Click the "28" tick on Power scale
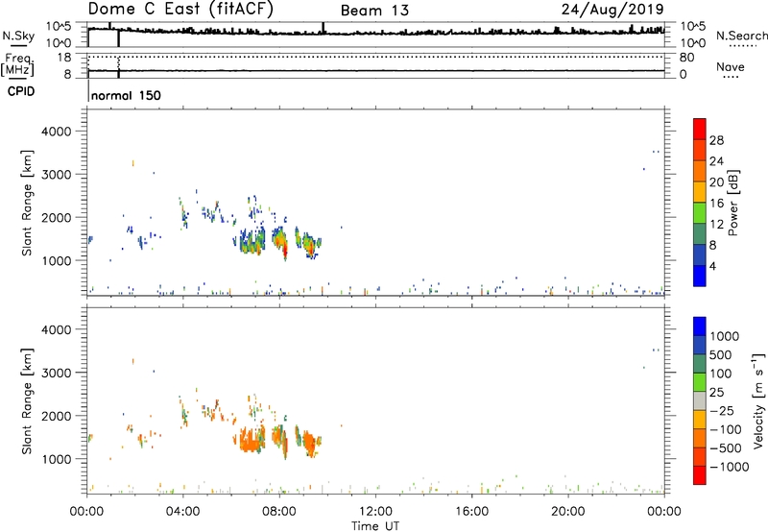Viewport: 768px width, 532px height. (716, 140)
